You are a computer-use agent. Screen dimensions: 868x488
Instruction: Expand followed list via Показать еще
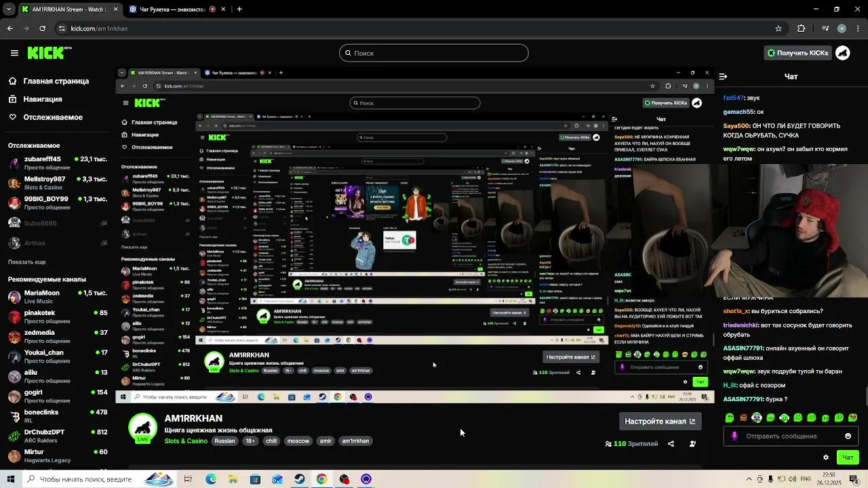click(x=27, y=262)
